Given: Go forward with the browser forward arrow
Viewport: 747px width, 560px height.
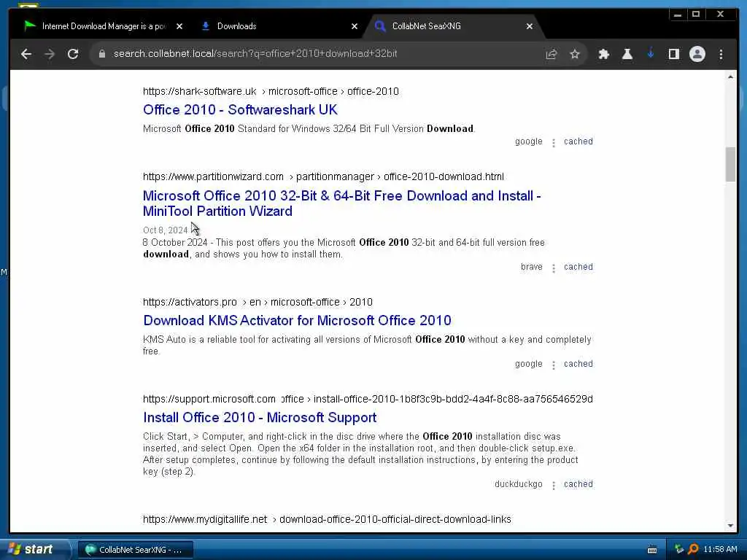Looking at the screenshot, I should tap(50, 54).
